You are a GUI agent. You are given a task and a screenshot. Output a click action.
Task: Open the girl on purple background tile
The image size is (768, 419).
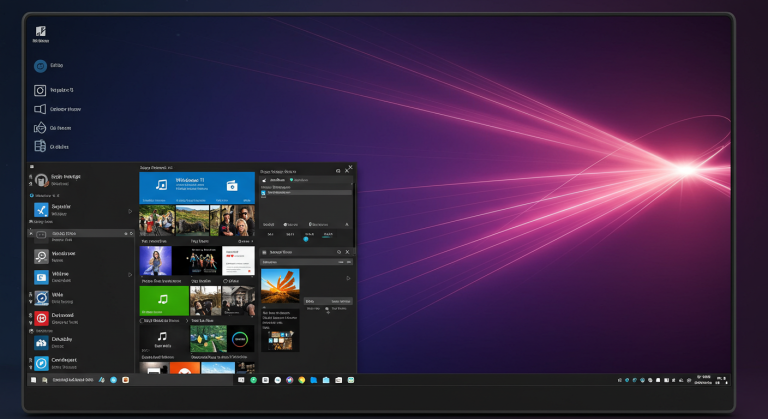(x=155, y=261)
